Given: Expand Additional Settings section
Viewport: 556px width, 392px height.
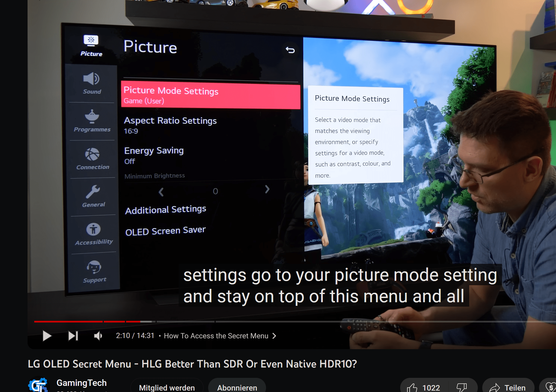Looking at the screenshot, I should [165, 208].
